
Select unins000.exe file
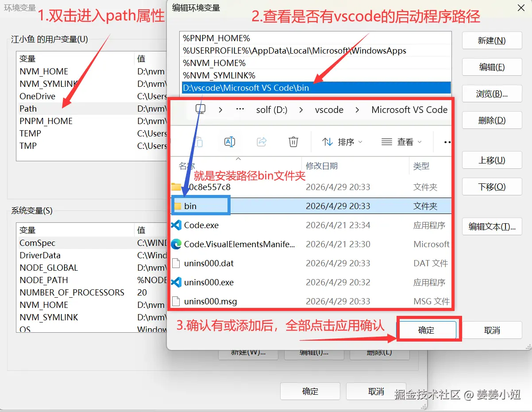click(311, 282)
